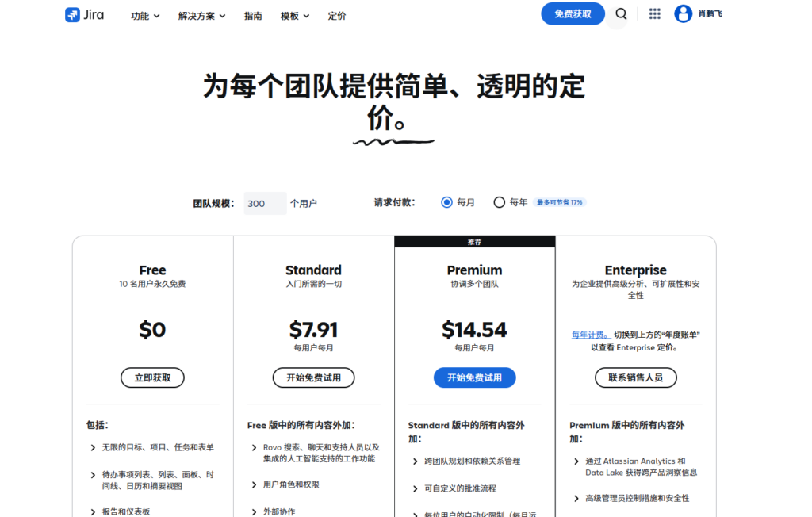Go to the 指南 navigation item
The image size is (812, 517).
(x=253, y=15)
